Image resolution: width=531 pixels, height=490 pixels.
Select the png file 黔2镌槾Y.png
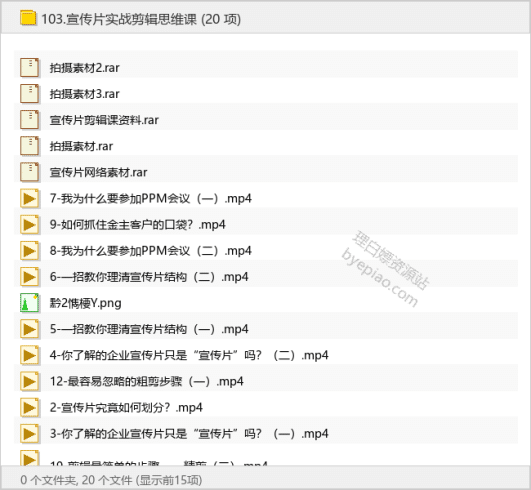tap(86, 303)
